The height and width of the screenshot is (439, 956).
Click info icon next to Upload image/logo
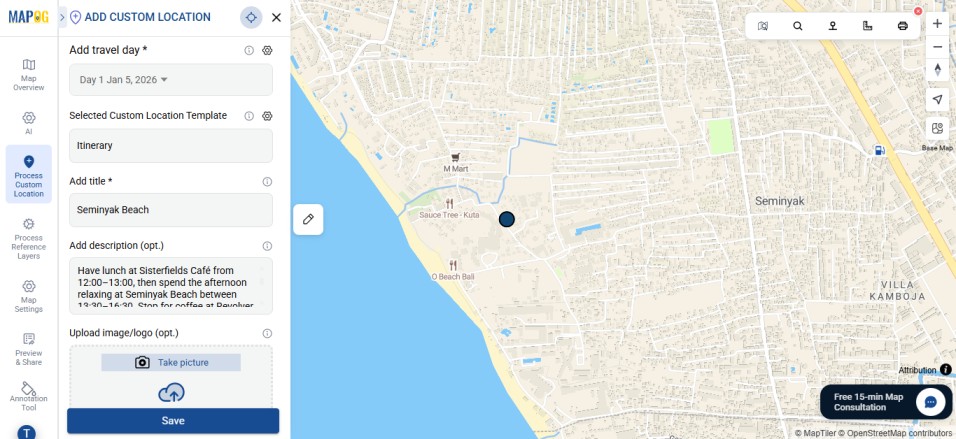click(267, 334)
